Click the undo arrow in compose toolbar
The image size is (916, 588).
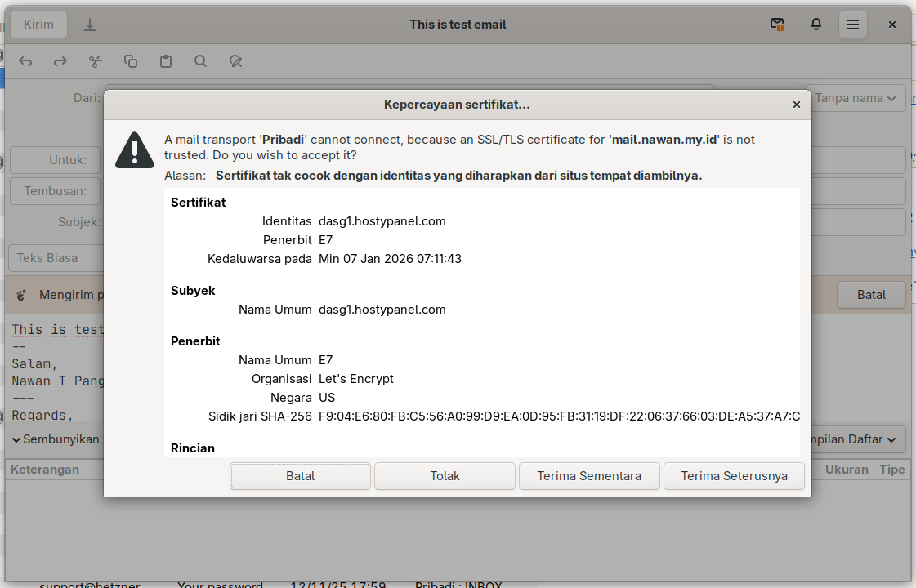25,61
